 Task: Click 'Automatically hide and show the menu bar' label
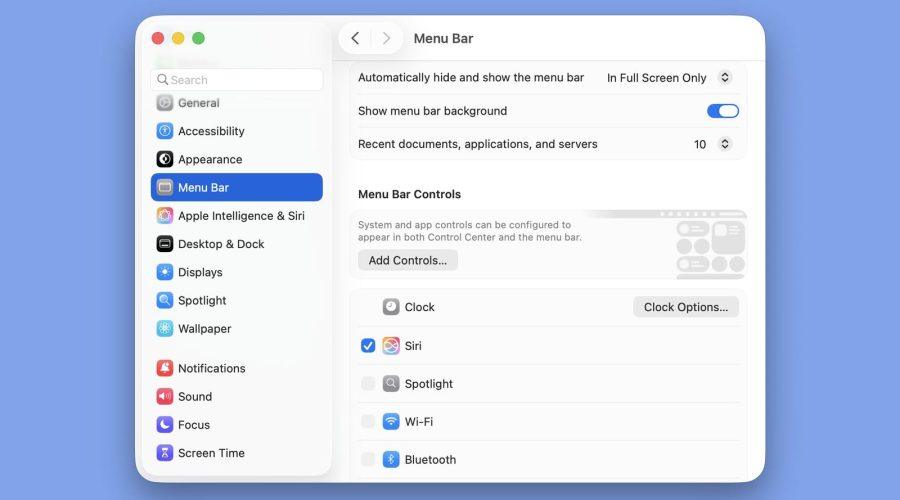pos(471,77)
